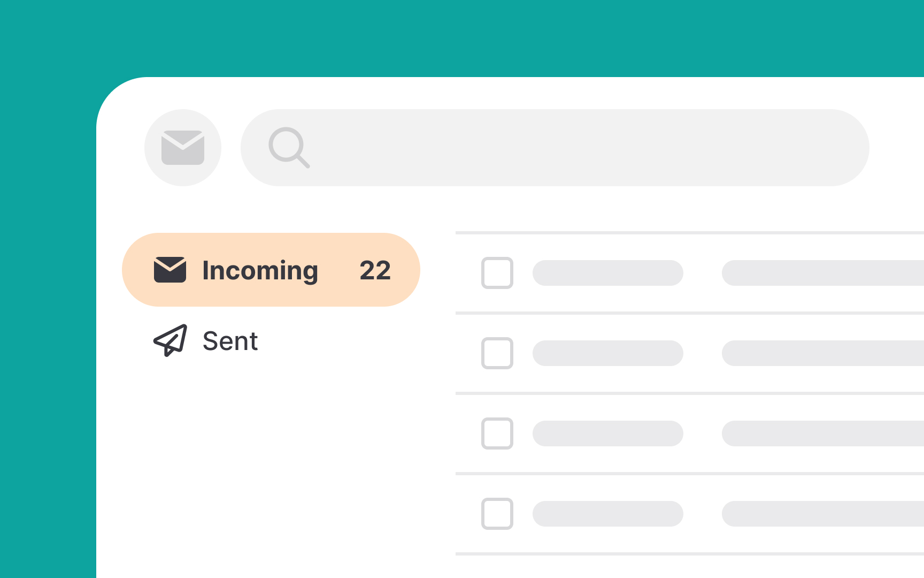Click the second message's subject line
Viewport: 924px width, 578px height.
tap(822, 353)
